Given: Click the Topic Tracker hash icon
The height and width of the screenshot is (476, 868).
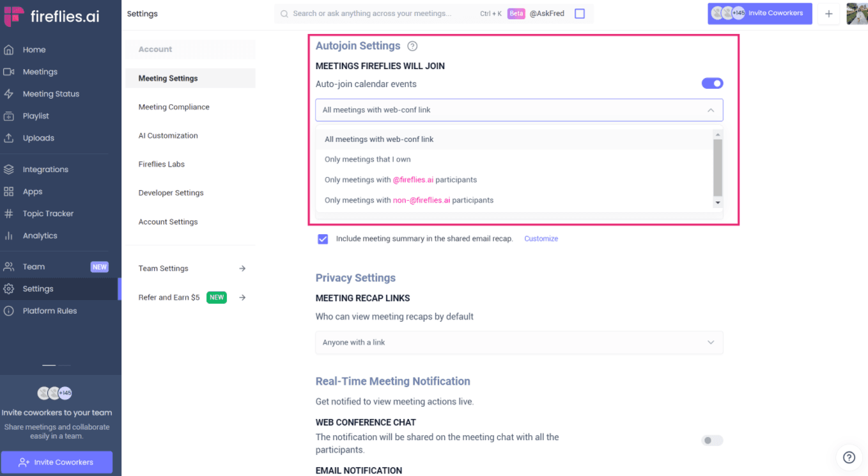Looking at the screenshot, I should (x=9, y=214).
